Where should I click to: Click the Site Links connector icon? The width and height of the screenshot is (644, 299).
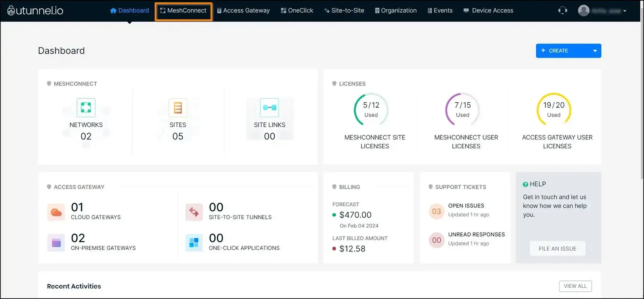click(x=270, y=108)
